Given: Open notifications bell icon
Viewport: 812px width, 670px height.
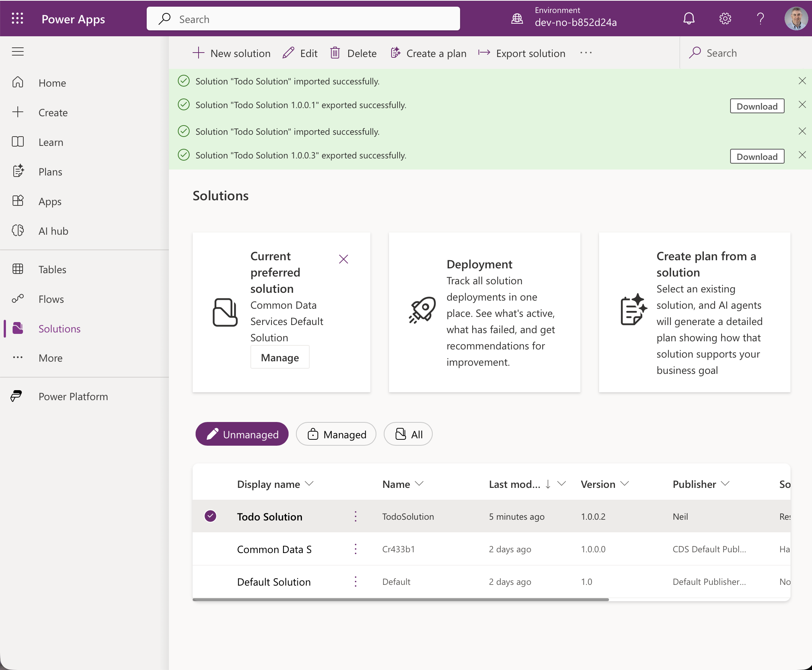Looking at the screenshot, I should click(x=689, y=19).
